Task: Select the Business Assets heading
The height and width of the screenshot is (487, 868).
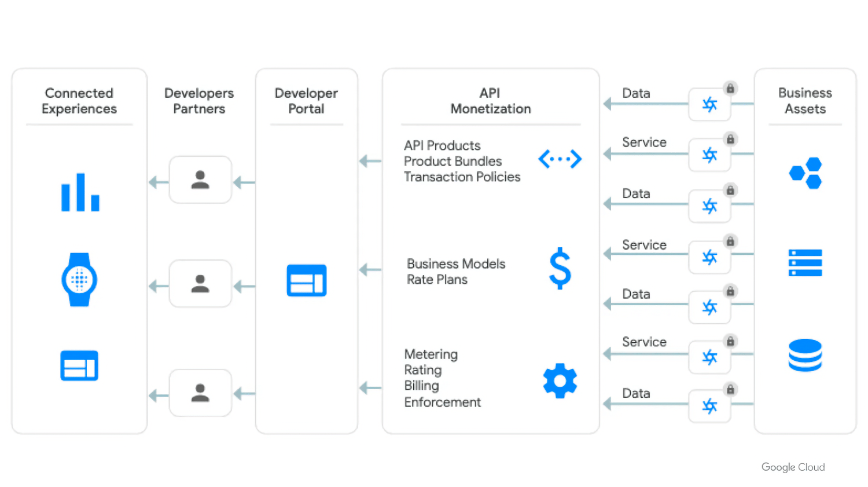Action: point(805,101)
